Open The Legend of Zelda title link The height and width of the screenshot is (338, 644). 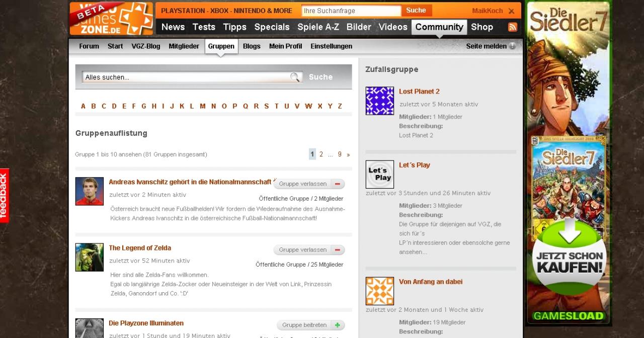pyautogui.click(x=140, y=248)
